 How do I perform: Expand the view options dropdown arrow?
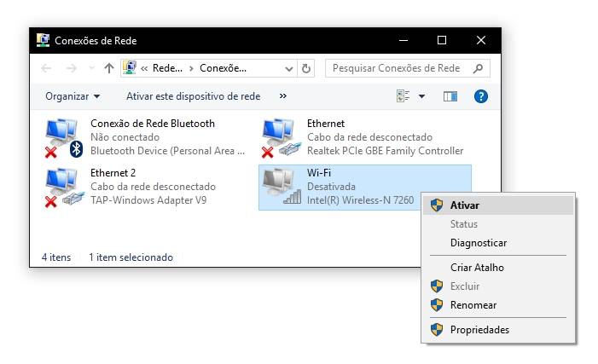421,96
